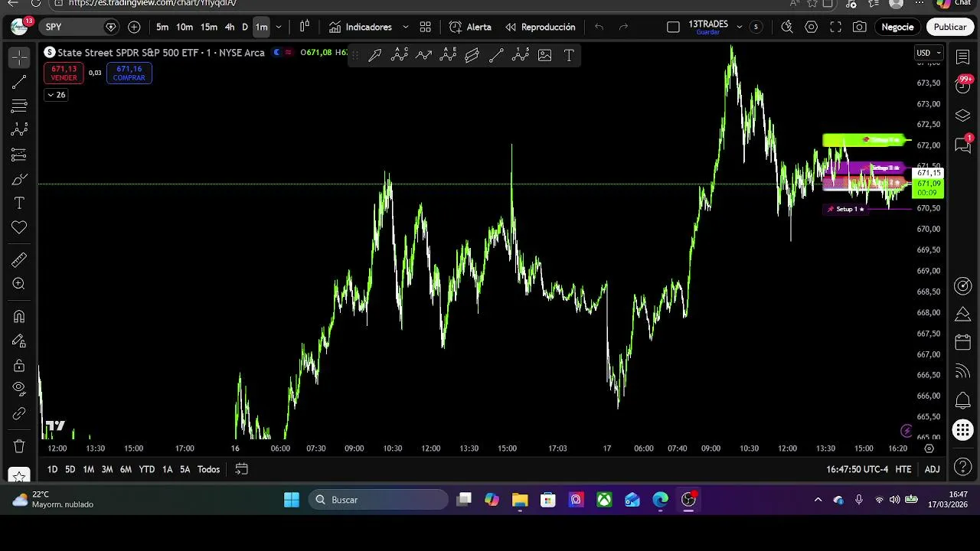Open the chart patterns tool group
The width and height of the screenshot is (980, 551).
[x=19, y=130]
